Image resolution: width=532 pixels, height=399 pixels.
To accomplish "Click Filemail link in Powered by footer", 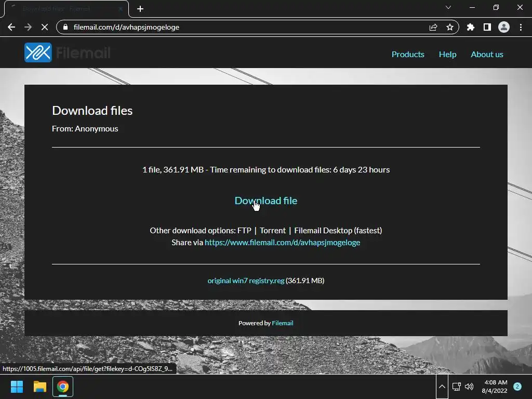I will click(x=283, y=323).
